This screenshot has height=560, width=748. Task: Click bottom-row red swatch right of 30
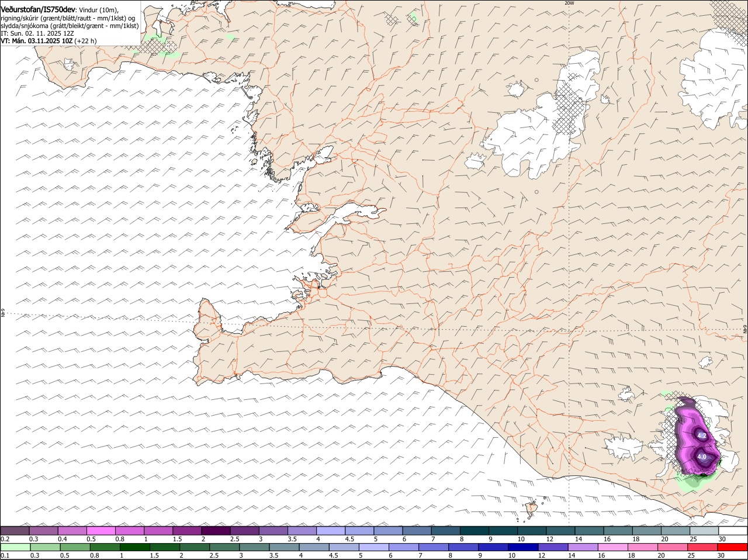click(733, 547)
